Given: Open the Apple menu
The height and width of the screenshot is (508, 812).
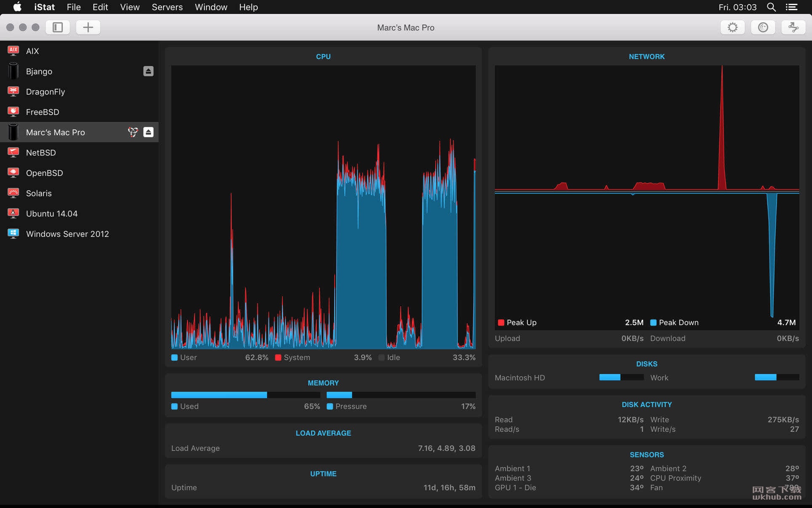Looking at the screenshot, I should pyautogui.click(x=17, y=7).
